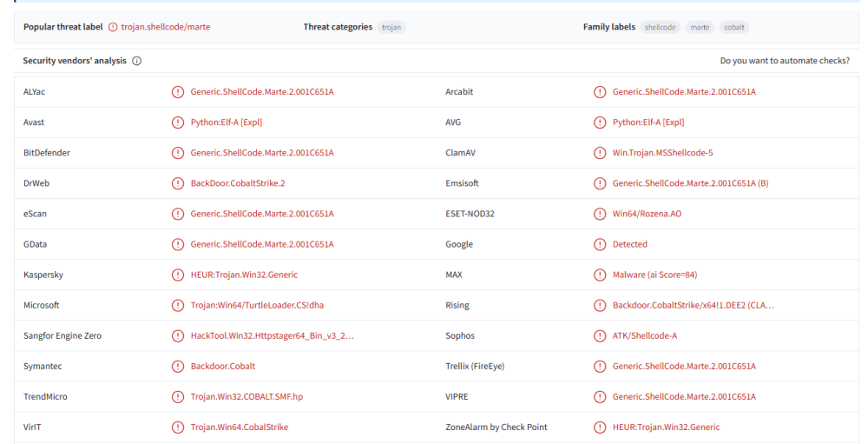Click the ESET-NOD32 vendor name
The height and width of the screenshot is (444, 868).
tap(470, 214)
